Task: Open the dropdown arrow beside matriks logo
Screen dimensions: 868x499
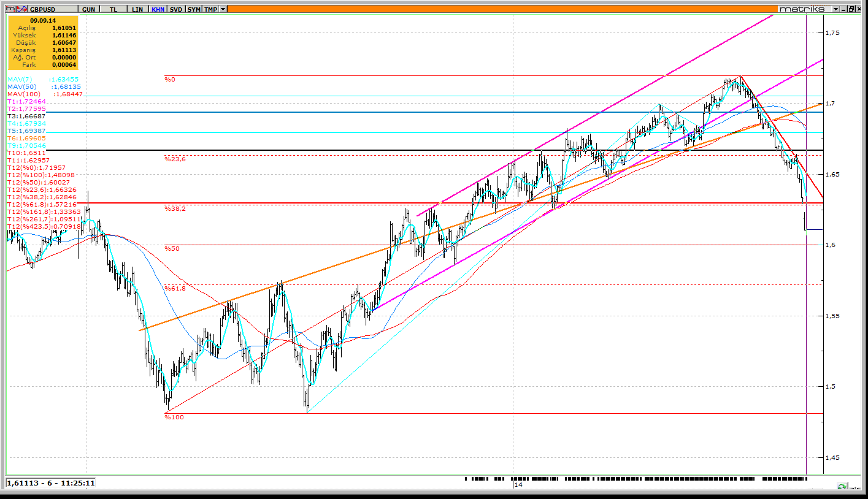Action: click(835, 9)
